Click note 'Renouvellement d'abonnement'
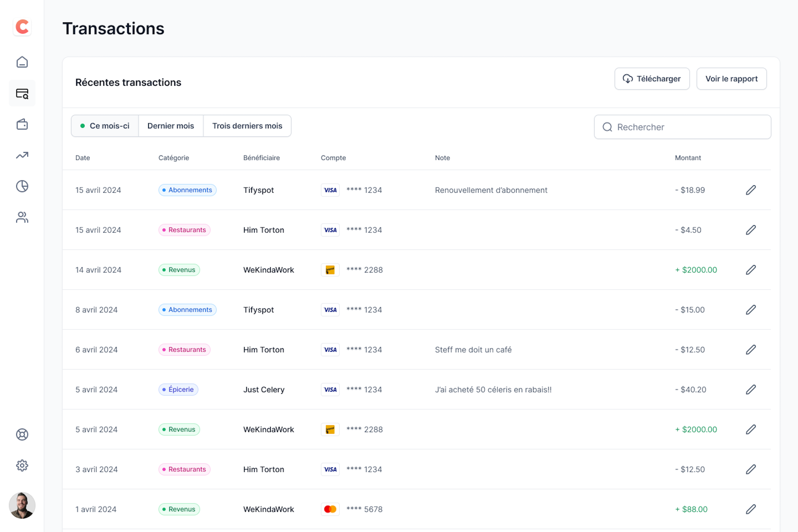This screenshot has height=532, width=798. coord(491,190)
